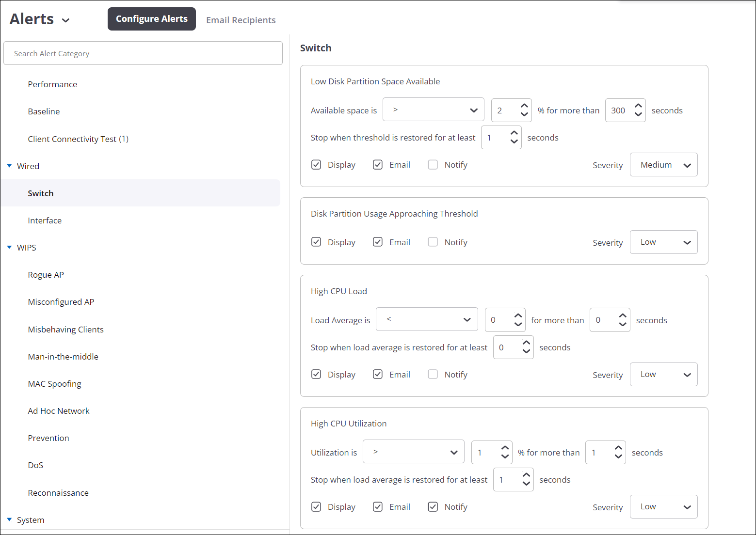Decrement the Load Average value stepper
This screenshot has height=535, width=756.
518,324
